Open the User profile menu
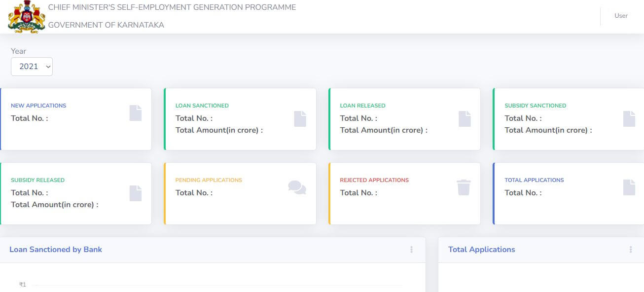644x292 pixels. (621, 16)
